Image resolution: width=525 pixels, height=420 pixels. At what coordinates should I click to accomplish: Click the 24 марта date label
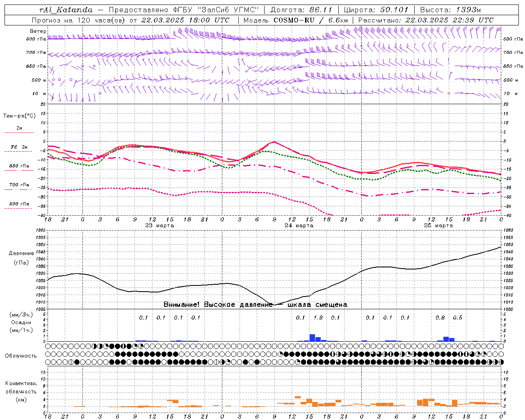(x=299, y=226)
